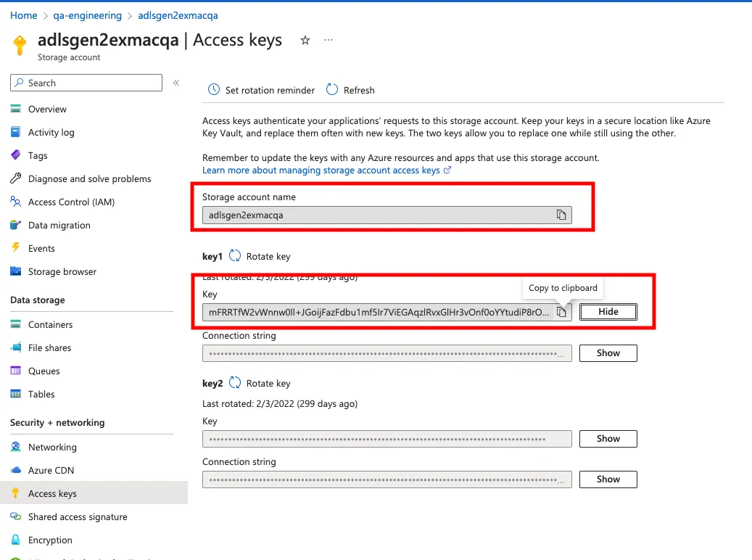Open Set rotation reminder

point(261,90)
